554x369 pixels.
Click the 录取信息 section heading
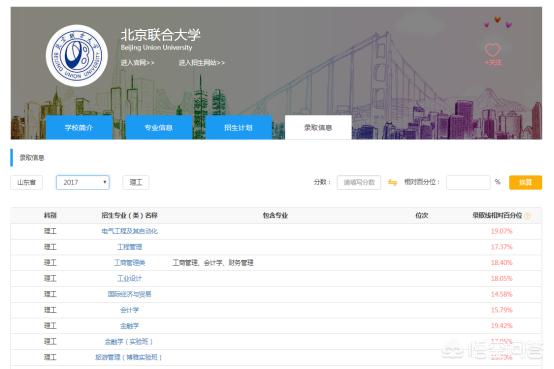pos(32,158)
